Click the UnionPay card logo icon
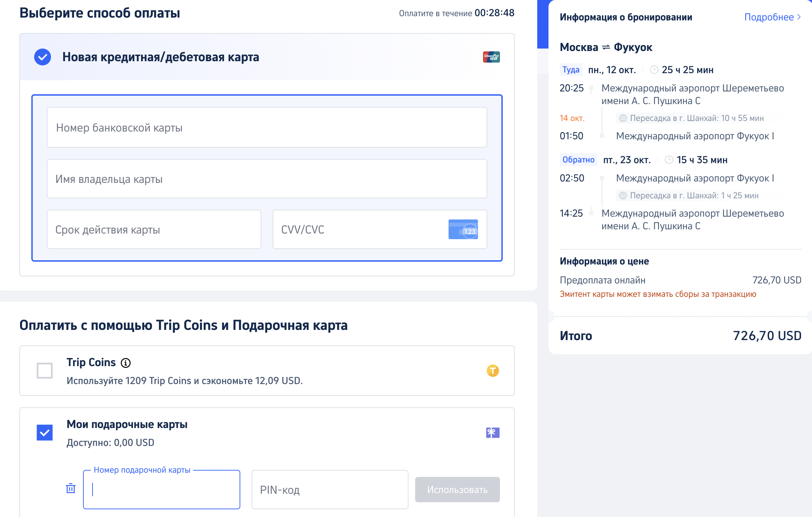Viewport: 812px width, 517px height. click(491, 57)
